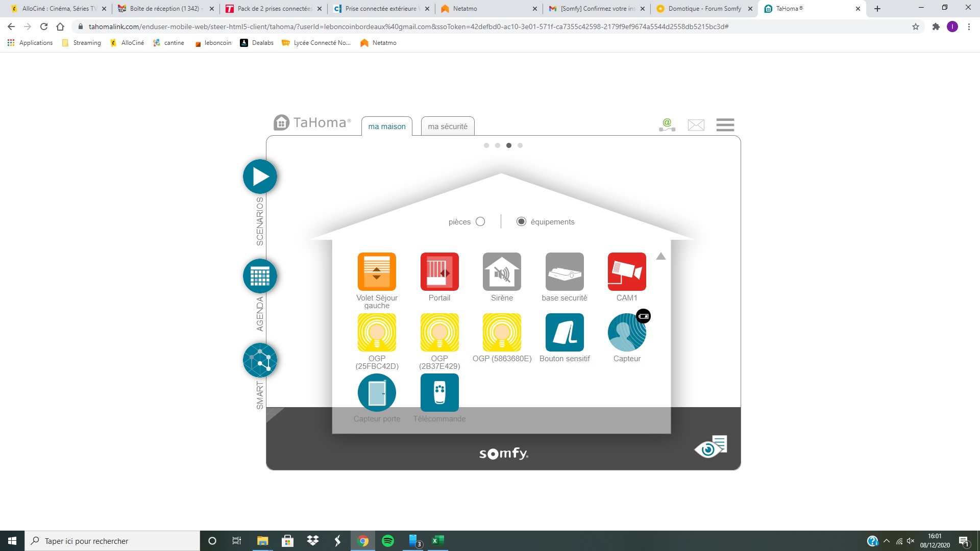The height and width of the screenshot is (551, 980).
Task: Open the TaHoma hamburger menu
Action: click(725, 125)
